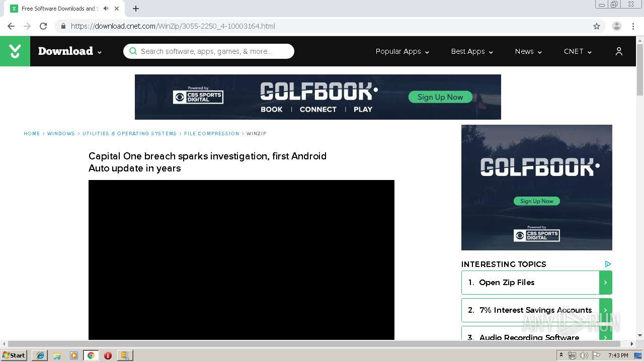Open a new tab with plus button

136,9
